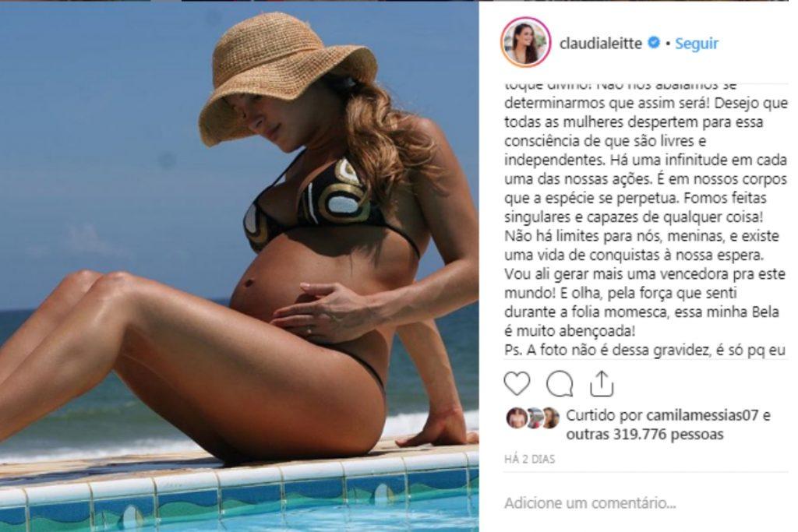Open camilamessias07's profile link
Screen dimensions: 798x532
(702, 415)
